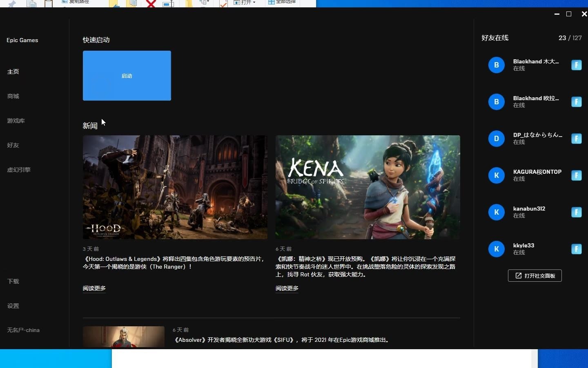The height and width of the screenshot is (368, 588).
Task: Click Fortnite icon beside Blackhand 木大
Action: [x=577, y=65]
